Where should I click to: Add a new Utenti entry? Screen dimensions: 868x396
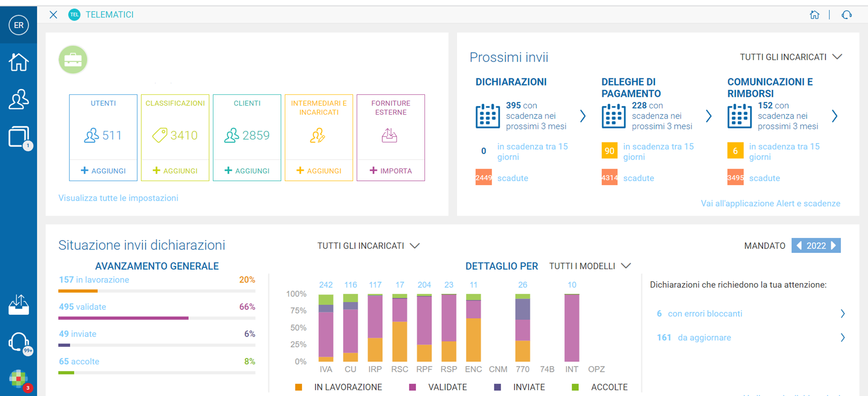point(103,171)
